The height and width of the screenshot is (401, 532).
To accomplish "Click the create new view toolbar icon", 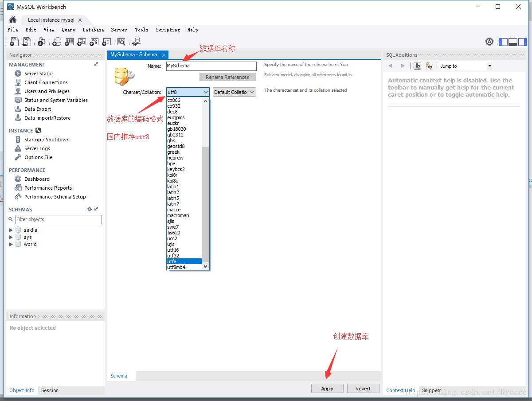I will click(x=82, y=42).
